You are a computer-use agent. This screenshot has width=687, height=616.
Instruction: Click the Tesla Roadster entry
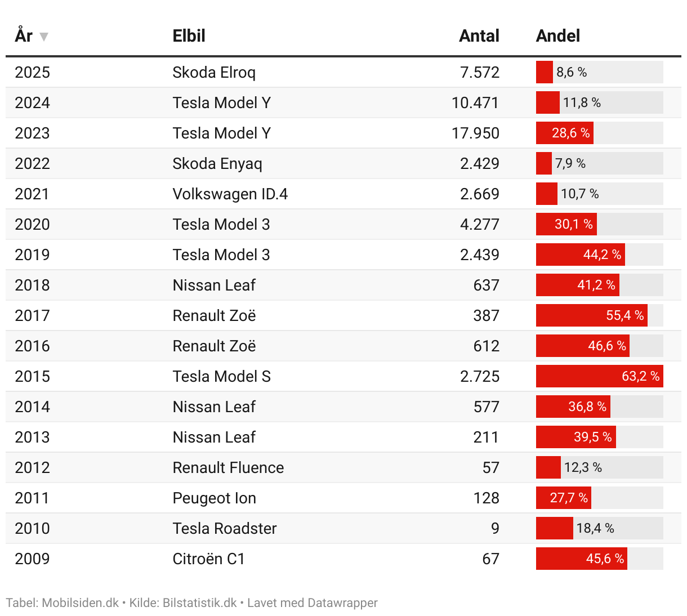225,529
